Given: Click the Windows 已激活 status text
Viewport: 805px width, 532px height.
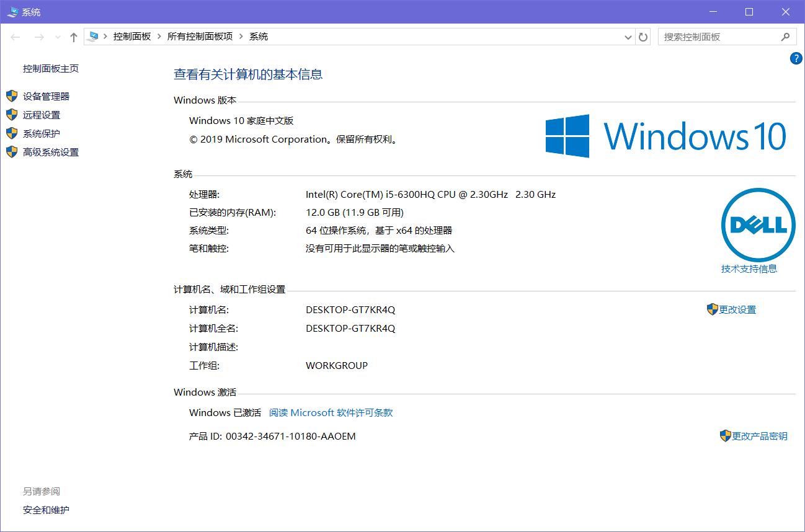Looking at the screenshot, I should [x=225, y=412].
